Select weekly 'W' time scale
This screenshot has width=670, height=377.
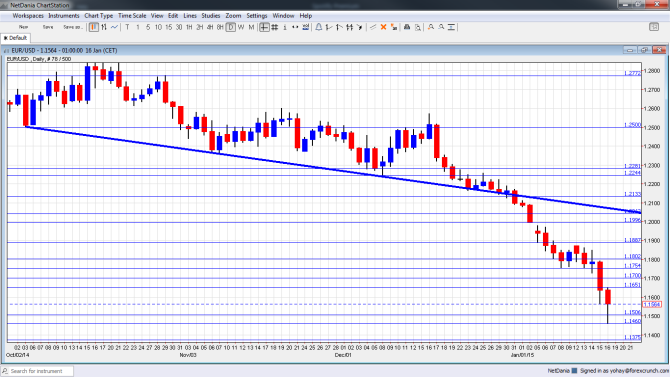(241, 27)
